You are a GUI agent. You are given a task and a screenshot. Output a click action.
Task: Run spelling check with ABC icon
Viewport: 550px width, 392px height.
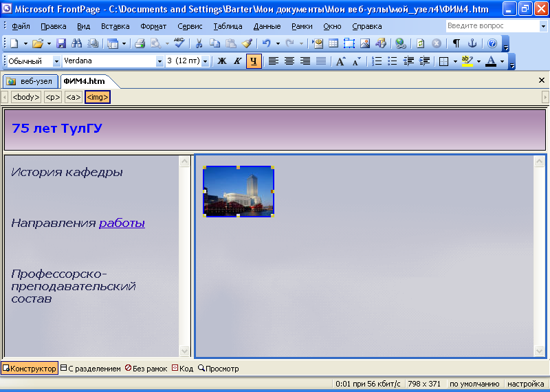pyautogui.click(x=179, y=43)
